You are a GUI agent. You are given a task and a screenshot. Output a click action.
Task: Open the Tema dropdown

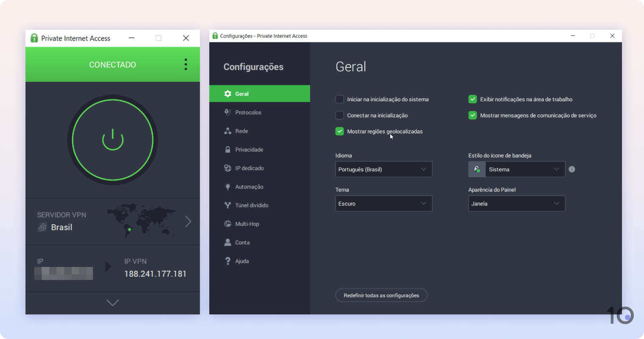point(383,203)
